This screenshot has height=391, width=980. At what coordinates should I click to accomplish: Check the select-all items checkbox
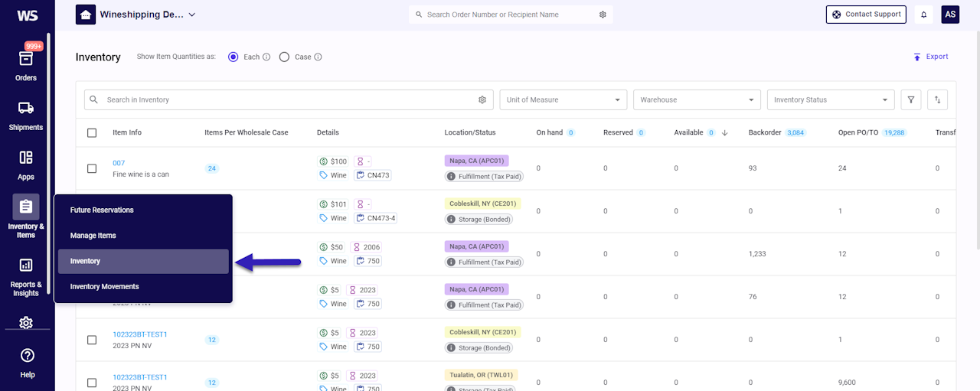click(92, 132)
